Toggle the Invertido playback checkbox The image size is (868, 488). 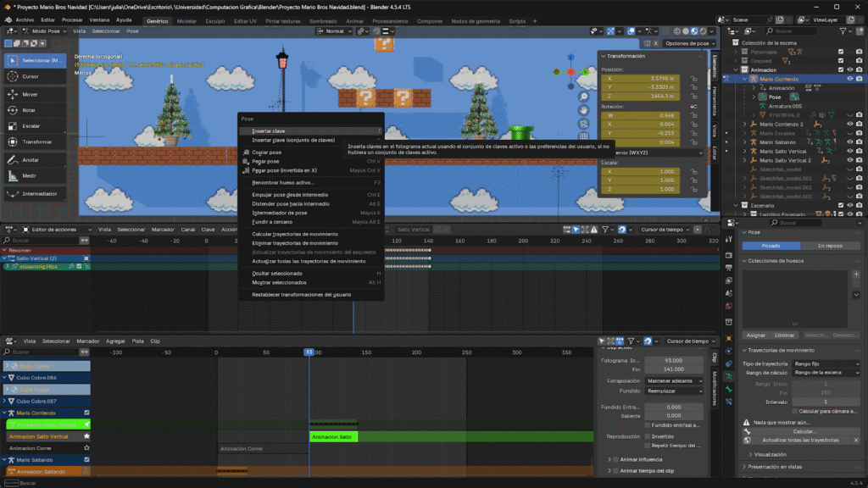tap(646, 436)
